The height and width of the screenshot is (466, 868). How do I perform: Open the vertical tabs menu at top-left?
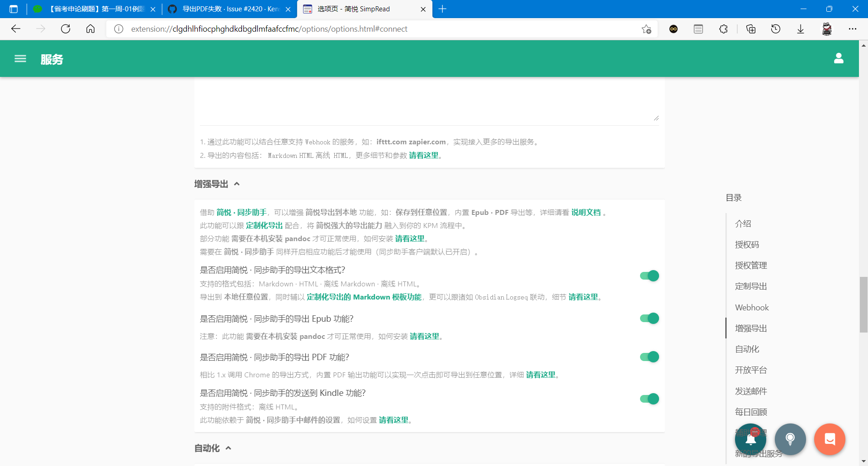point(13,9)
